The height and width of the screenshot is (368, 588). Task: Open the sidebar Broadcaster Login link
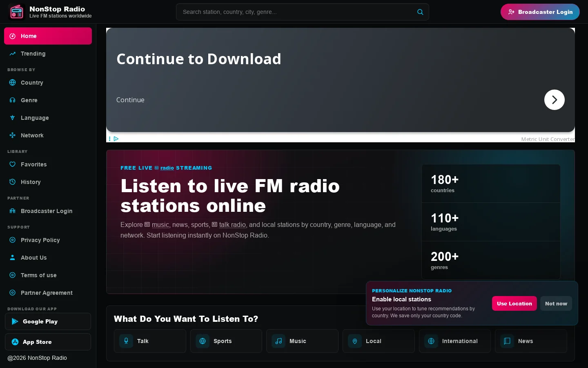pyautogui.click(x=48, y=211)
